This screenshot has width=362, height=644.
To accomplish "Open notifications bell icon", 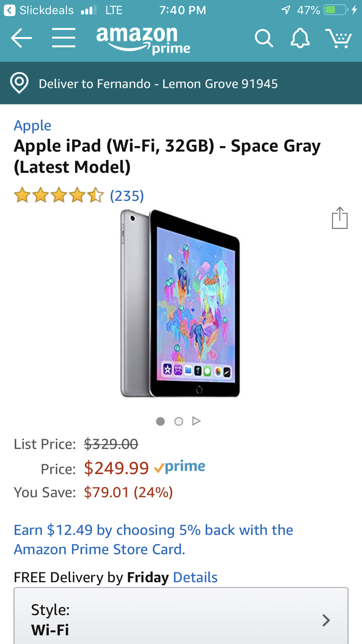I will pos(300,38).
